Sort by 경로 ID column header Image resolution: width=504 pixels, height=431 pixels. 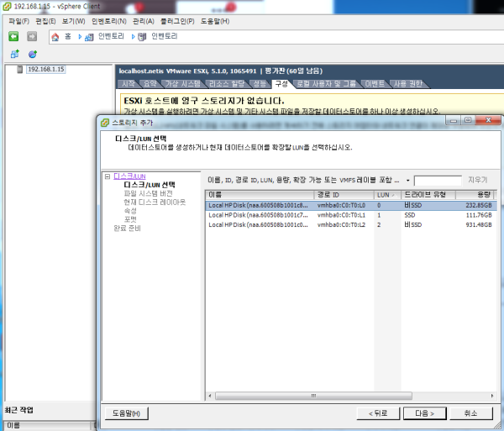[344, 195]
